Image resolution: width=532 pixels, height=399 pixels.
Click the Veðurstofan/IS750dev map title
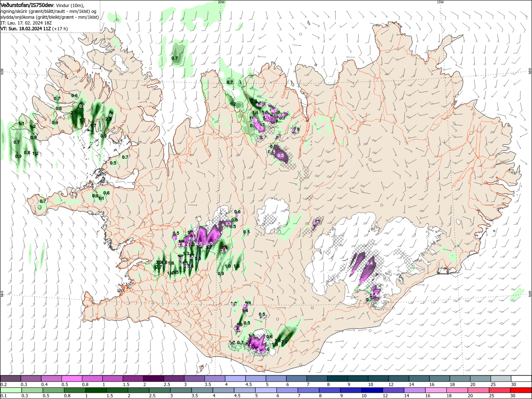(27, 5)
